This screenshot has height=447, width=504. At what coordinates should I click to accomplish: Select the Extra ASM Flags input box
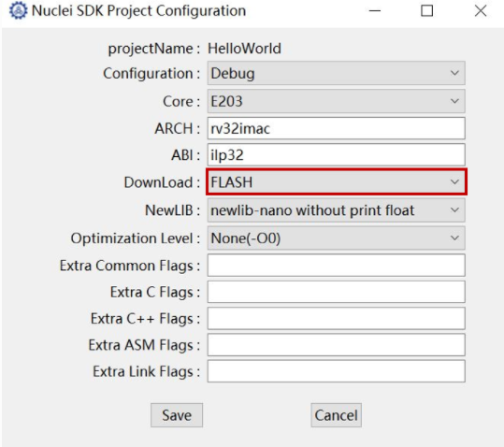[337, 345]
